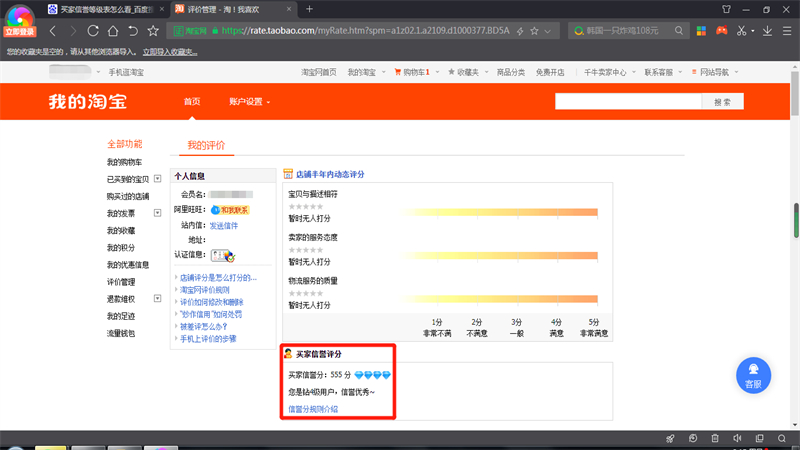Open 购买过的店铺 in sidebar
Image resolution: width=800 pixels, height=450 pixels.
[128, 196]
